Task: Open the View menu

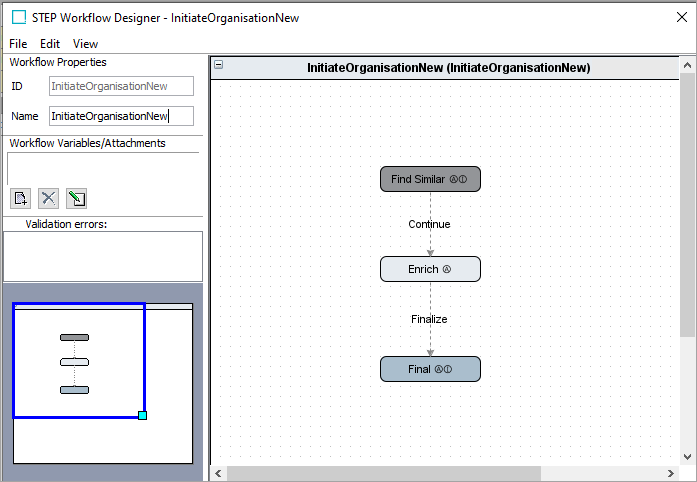Action: [85, 44]
